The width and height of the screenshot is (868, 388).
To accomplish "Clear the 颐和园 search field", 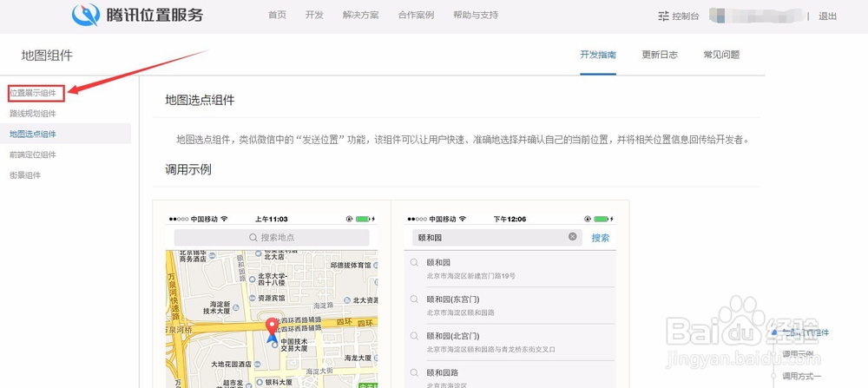I will 572,237.
